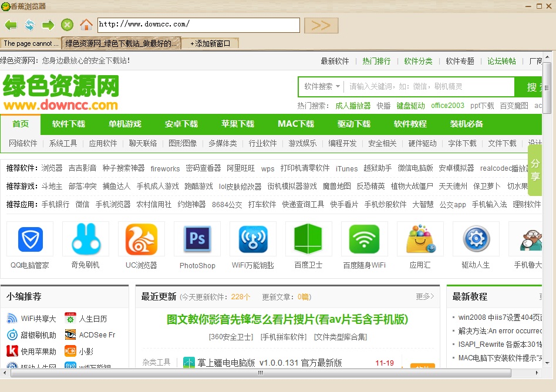
Task: Click the 奇兔刷机 app icon
Action: [85, 239]
